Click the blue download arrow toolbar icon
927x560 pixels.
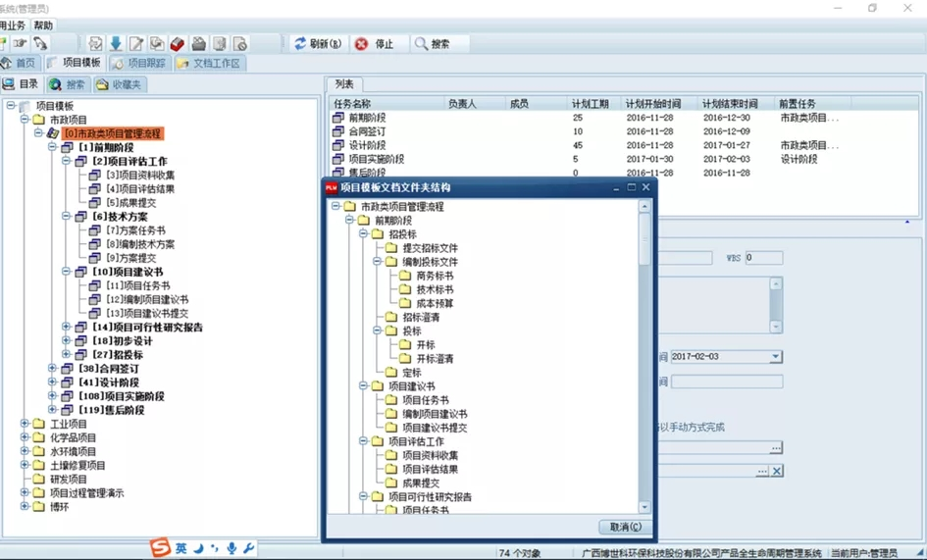click(x=116, y=44)
